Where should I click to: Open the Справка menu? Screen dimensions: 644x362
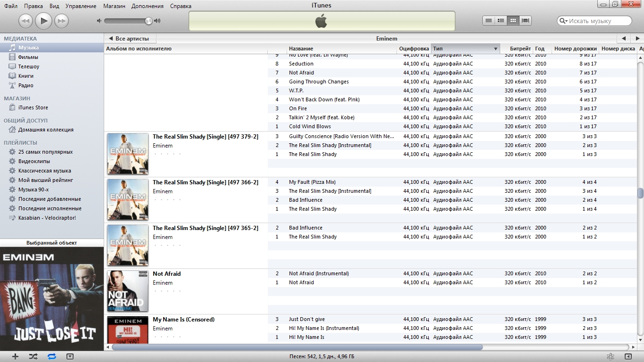pyautogui.click(x=181, y=6)
